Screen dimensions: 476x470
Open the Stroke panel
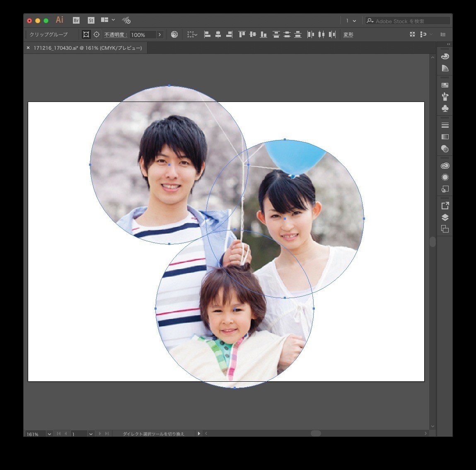point(445,125)
